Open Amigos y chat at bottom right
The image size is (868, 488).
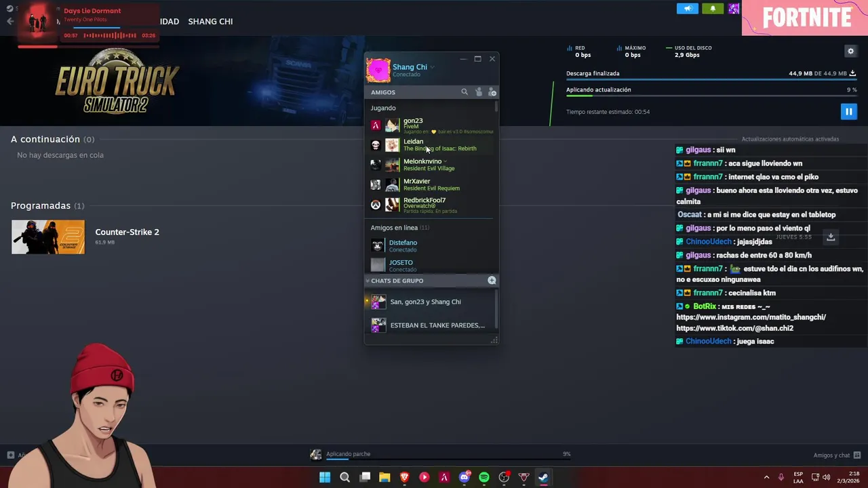point(837,455)
